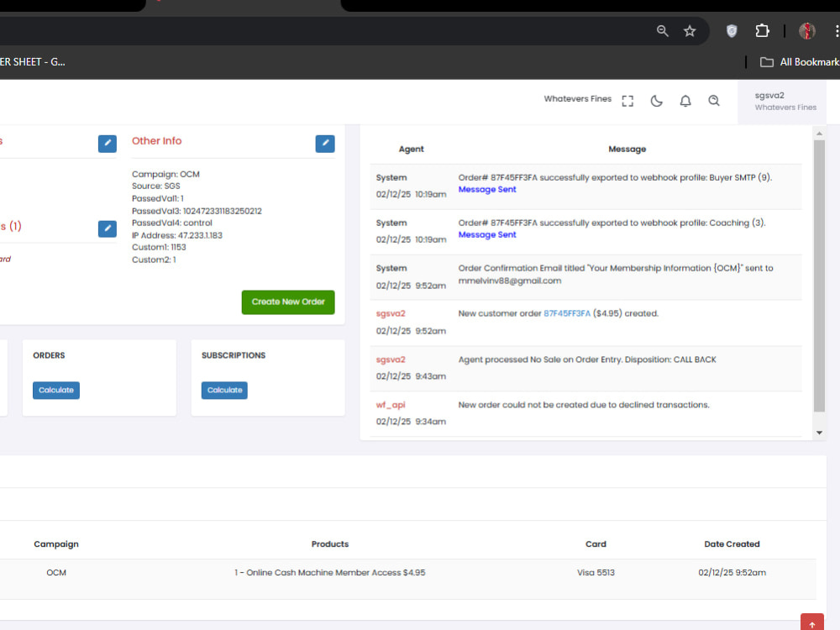Open the All Bookmarks folder
Image resolution: width=840 pixels, height=630 pixels.
(x=800, y=62)
